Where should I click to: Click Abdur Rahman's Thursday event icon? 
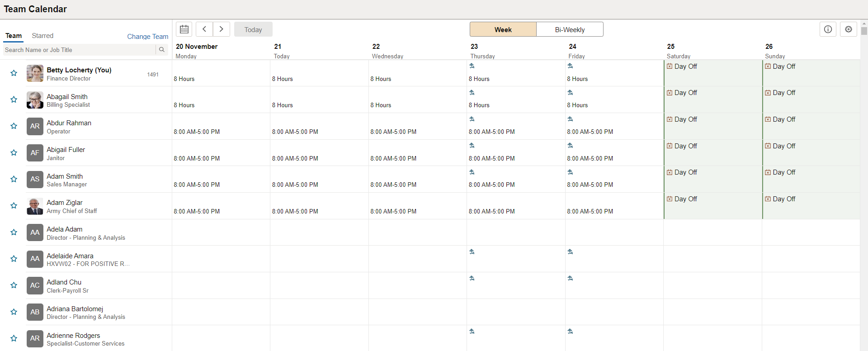(x=472, y=119)
